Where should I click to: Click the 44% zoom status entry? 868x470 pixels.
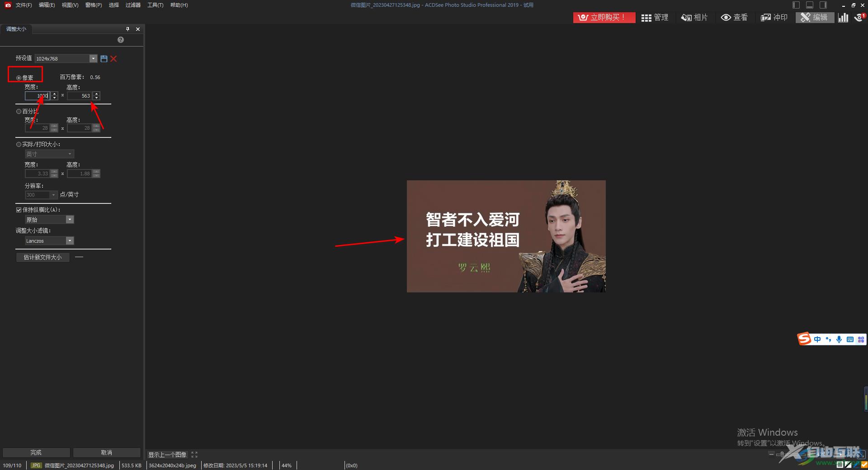click(x=287, y=465)
